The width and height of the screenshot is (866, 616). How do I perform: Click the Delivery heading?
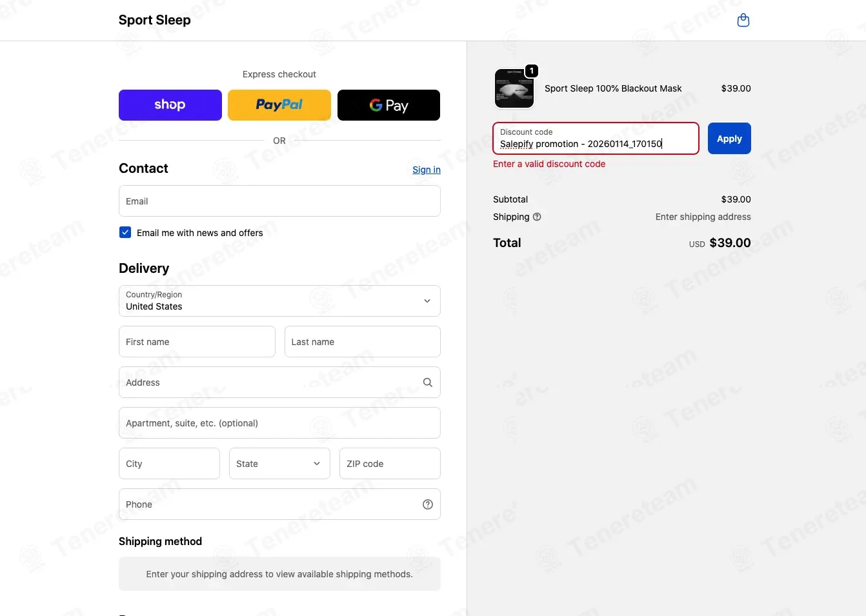pyautogui.click(x=144, y=268)
